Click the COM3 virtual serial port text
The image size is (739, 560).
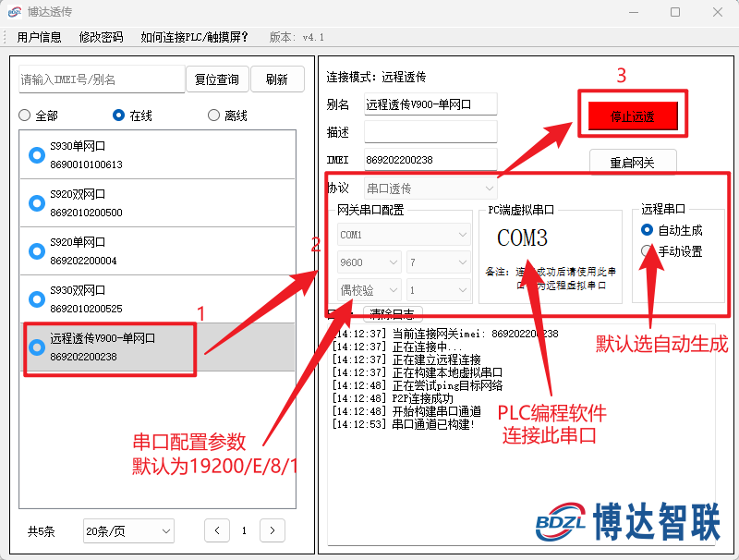(522, 237)
